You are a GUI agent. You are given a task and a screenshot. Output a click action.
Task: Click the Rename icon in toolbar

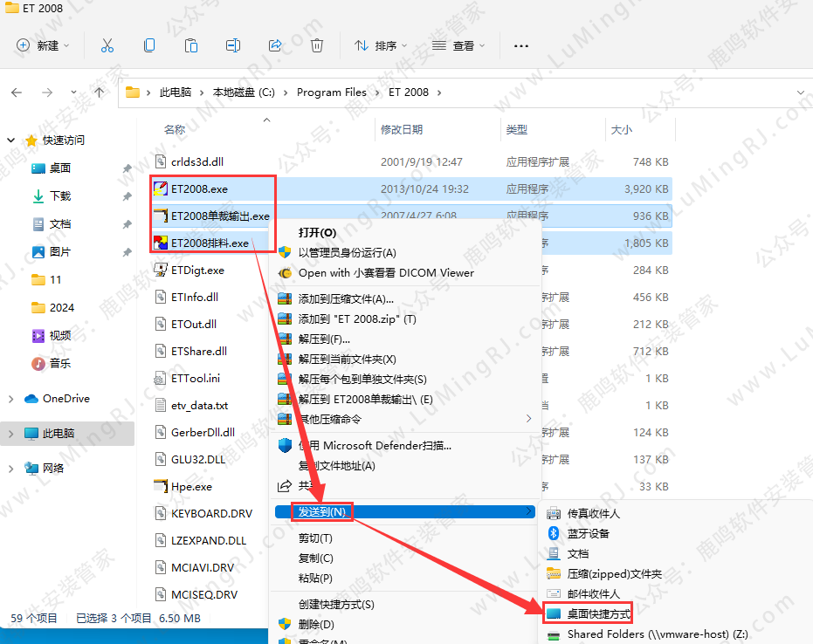tap(233, 45)
